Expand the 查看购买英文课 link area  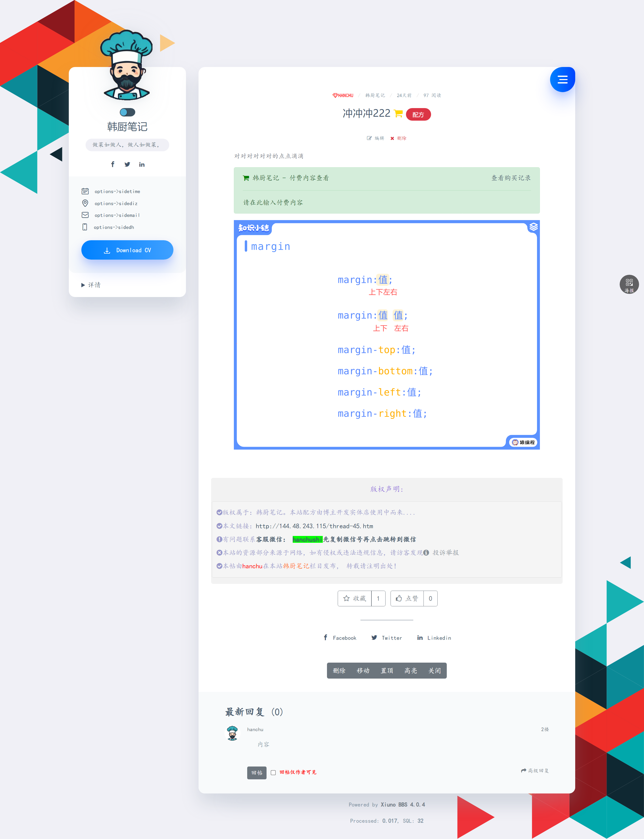(511, 178)
